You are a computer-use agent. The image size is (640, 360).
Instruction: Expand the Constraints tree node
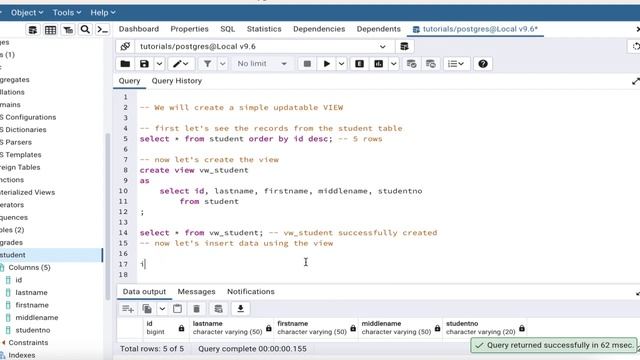(x=4, y=342)
